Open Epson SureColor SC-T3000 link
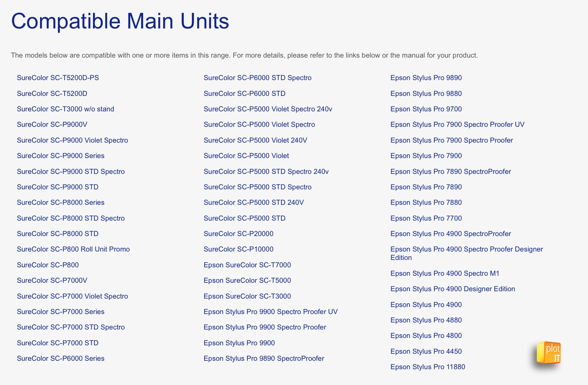 point(247,296)
